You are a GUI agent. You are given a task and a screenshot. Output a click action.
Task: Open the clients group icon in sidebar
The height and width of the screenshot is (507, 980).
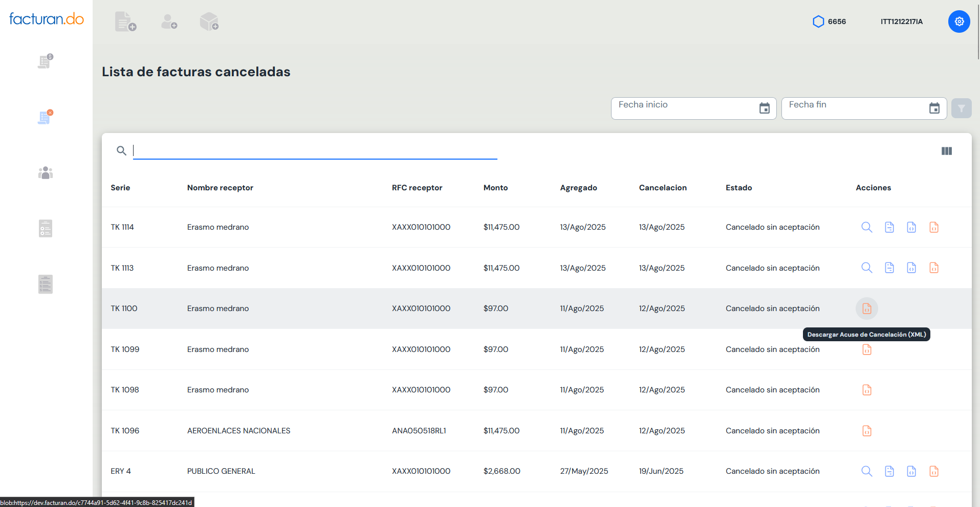pos(46,173)
